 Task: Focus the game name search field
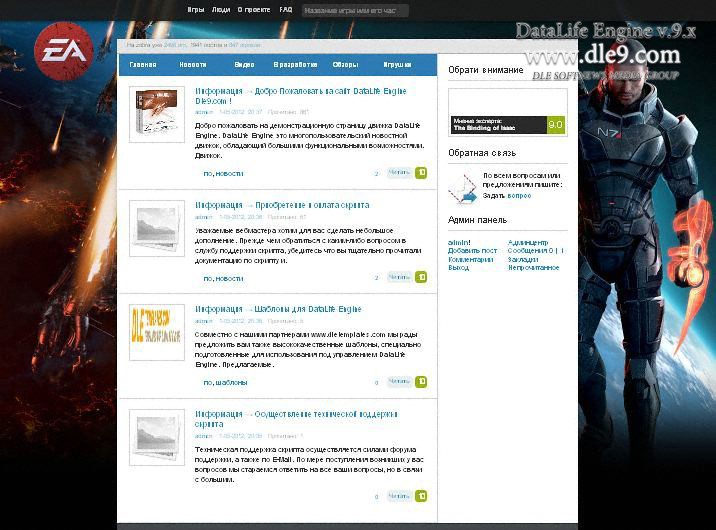click(x=355, y=10)
